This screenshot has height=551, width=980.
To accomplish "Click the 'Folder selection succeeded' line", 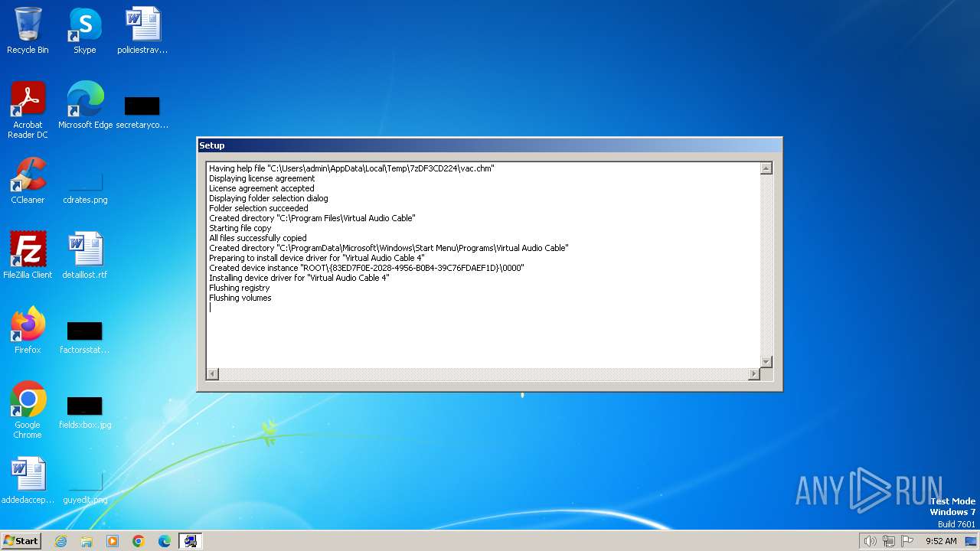I will click(x=259, y=208).
